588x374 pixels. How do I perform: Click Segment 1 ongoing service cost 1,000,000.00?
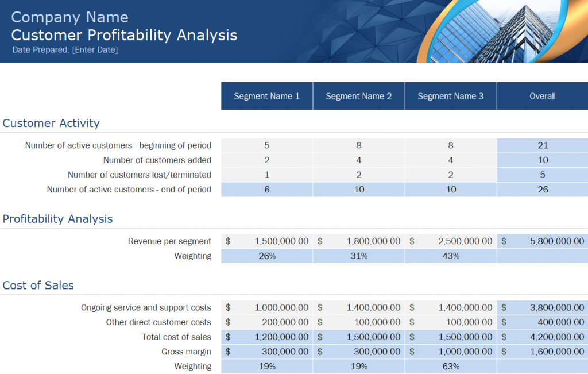tap(267, 307)
